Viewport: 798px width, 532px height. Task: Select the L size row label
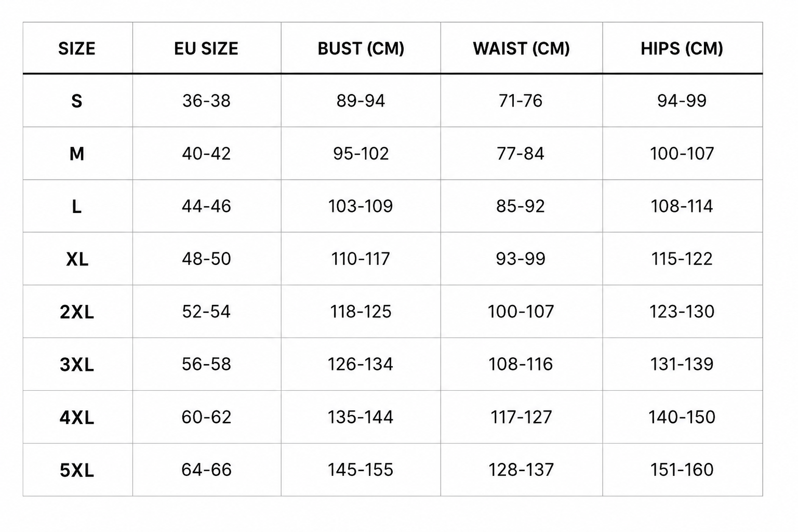point(77,206)
